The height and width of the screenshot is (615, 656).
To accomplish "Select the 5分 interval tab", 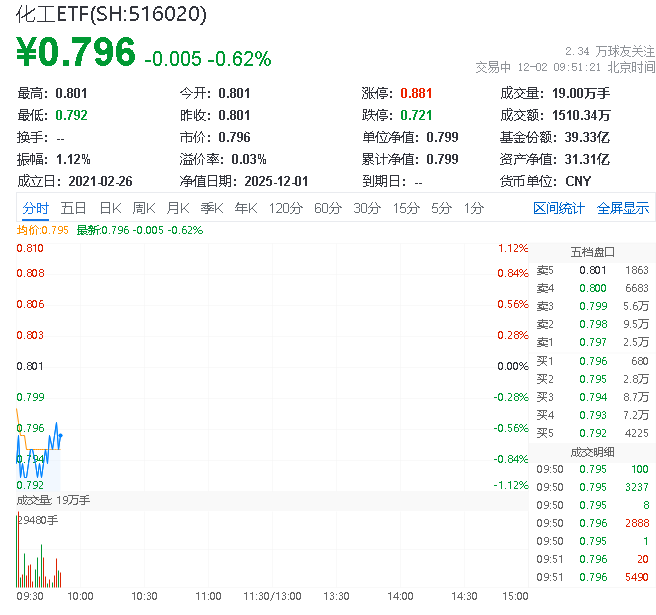I will (x=441, y=208).
